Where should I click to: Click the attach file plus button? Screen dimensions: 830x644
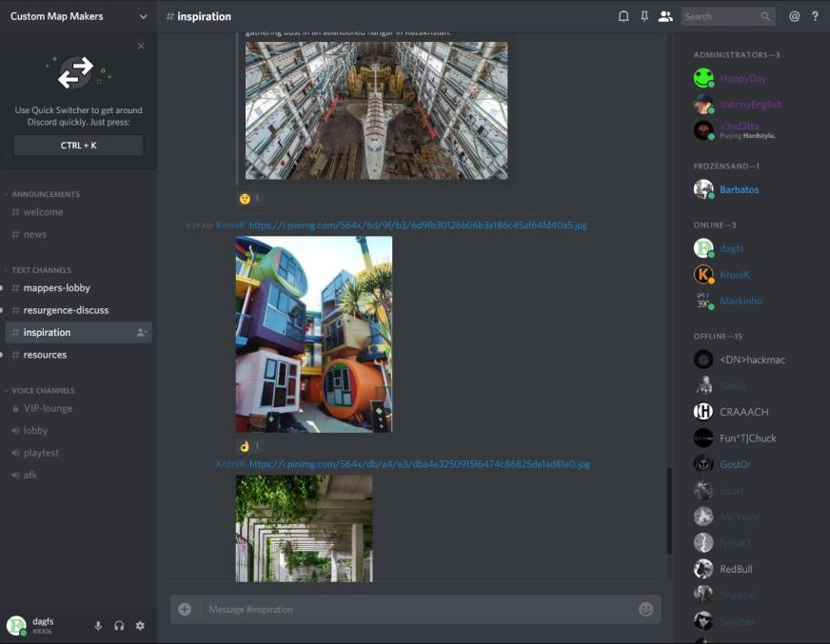point(185,609)
